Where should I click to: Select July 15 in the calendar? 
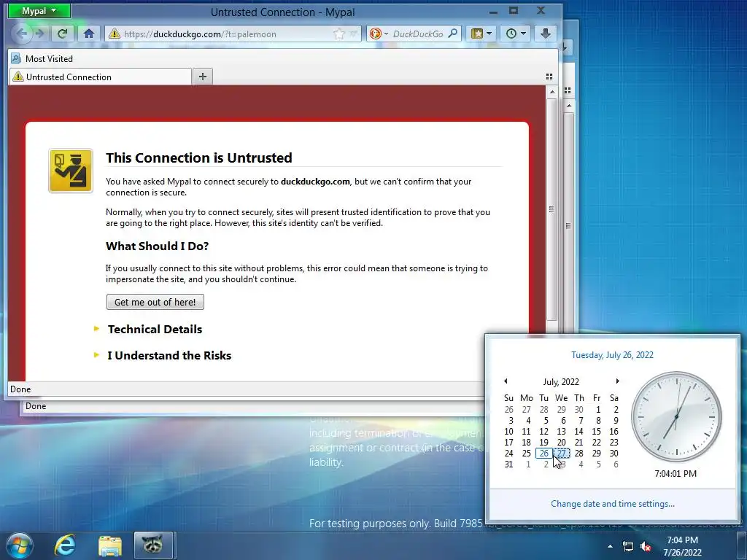tap(597, 432)
